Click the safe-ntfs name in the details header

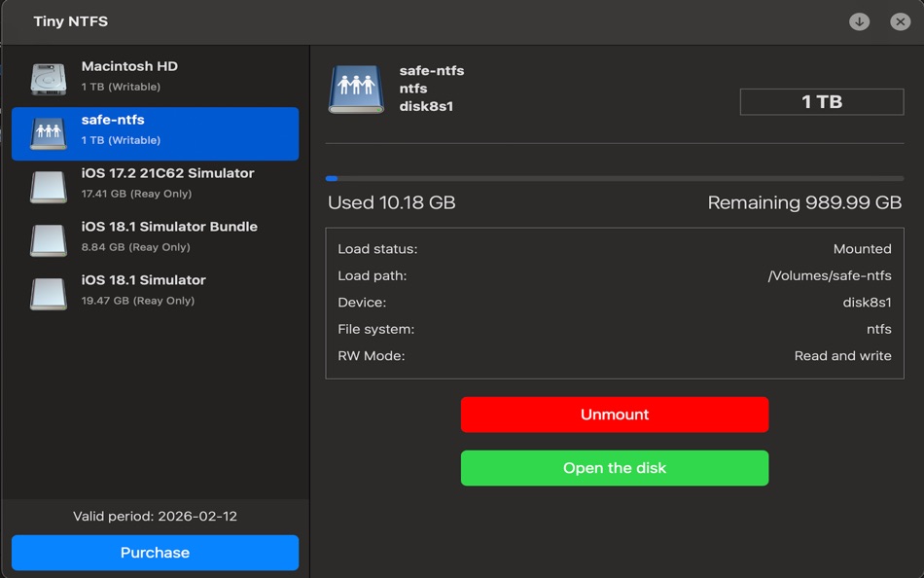432,71
